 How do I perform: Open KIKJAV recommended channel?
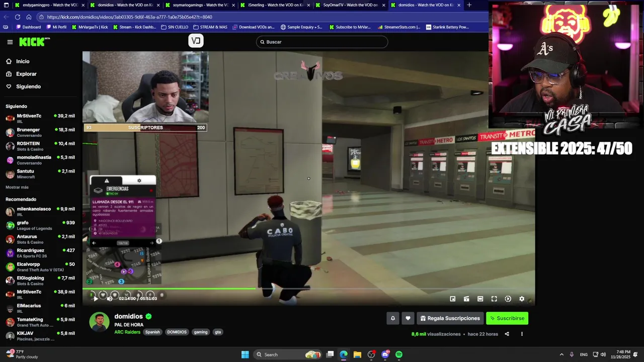pos(40,336)
